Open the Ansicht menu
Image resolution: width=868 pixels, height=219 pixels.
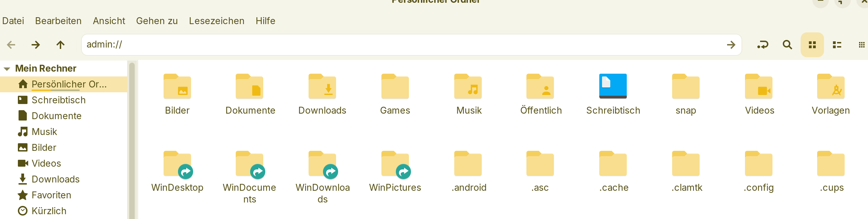tap(109, 21)
